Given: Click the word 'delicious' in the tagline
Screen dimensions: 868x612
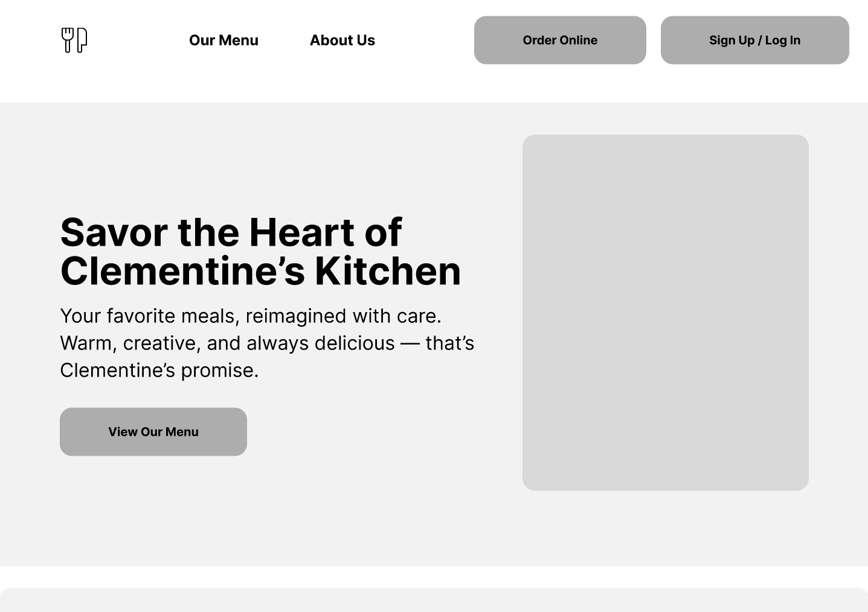Looking at the screenshot, I should [355, 343].
